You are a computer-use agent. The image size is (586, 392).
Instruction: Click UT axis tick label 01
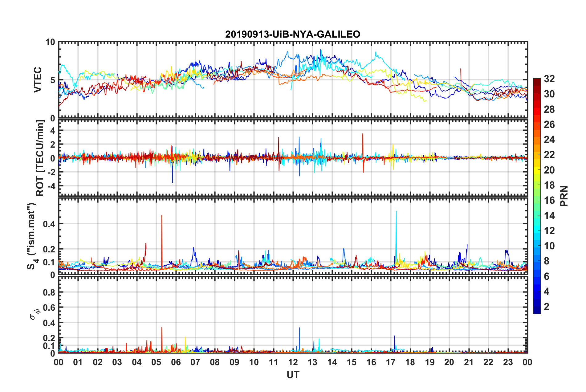click(x=78, y=362)
